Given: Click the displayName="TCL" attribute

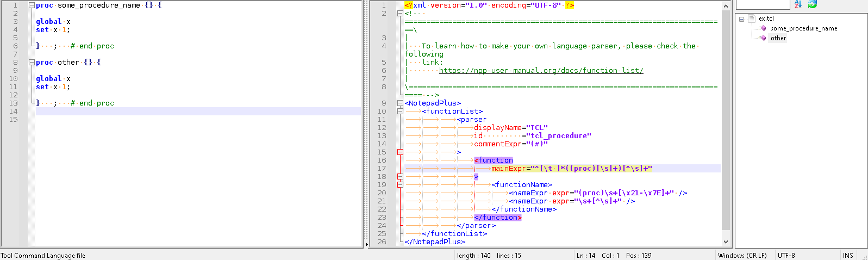Looking at the screenshot, I should click(x=511, y=128).
